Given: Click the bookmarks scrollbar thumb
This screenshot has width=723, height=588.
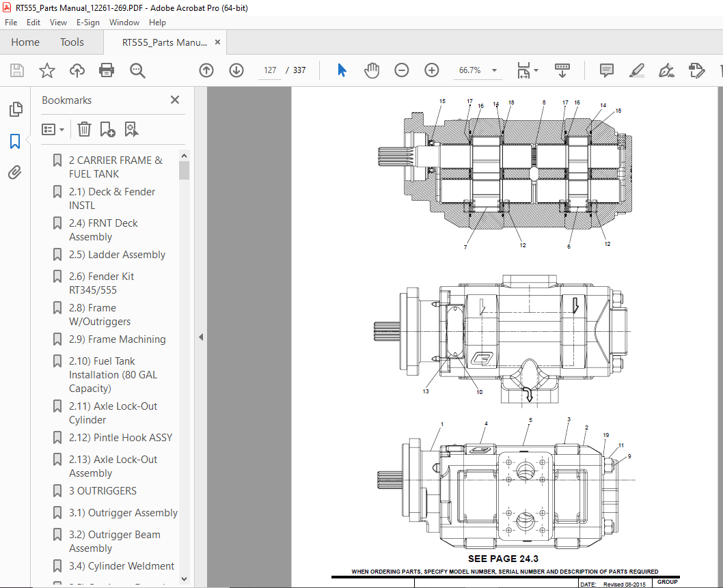Looking at the screenshot, I should pos(184,170).
